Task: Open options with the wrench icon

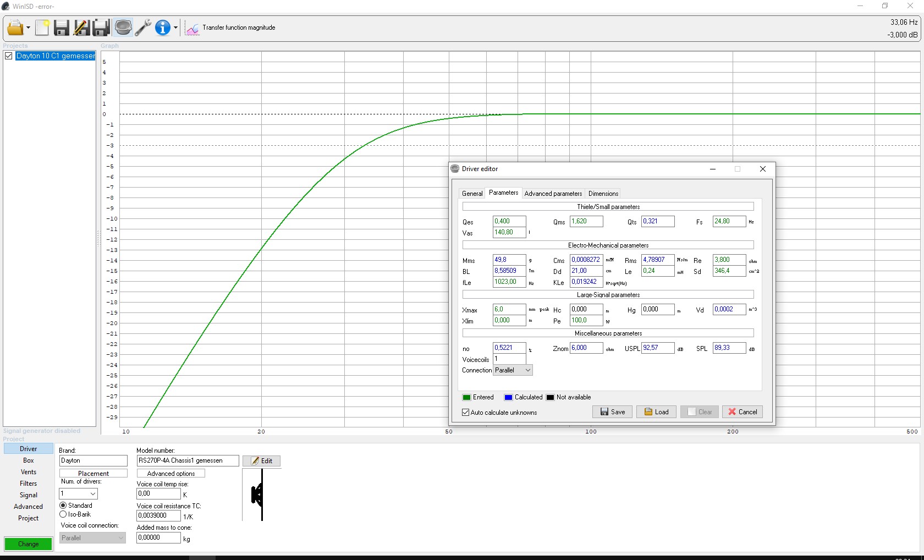Action: (143, 28)
